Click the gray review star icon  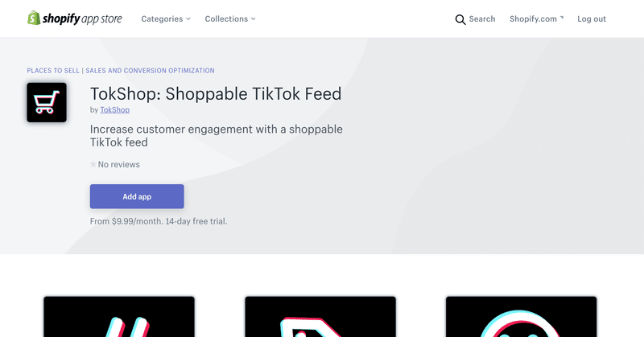[x=93, y=164]
